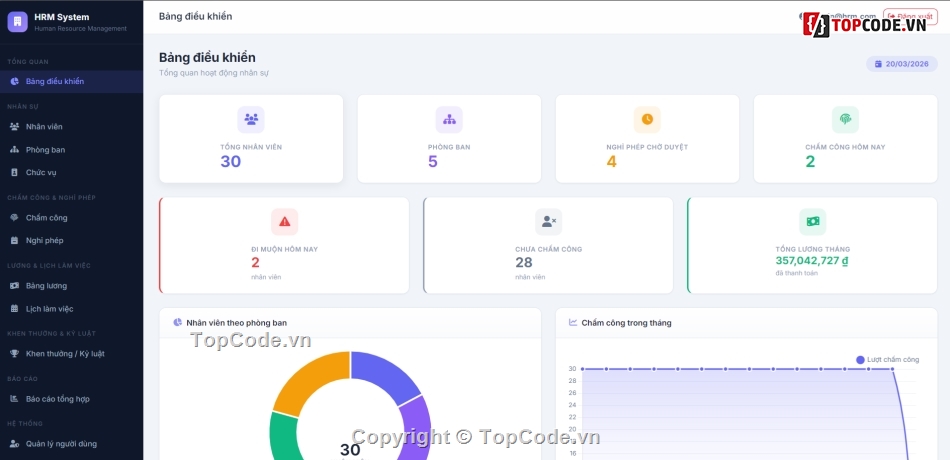Open Quản lý người dùng in sidebar
This screenshot has width=950, height=460.
coord(71,444)
